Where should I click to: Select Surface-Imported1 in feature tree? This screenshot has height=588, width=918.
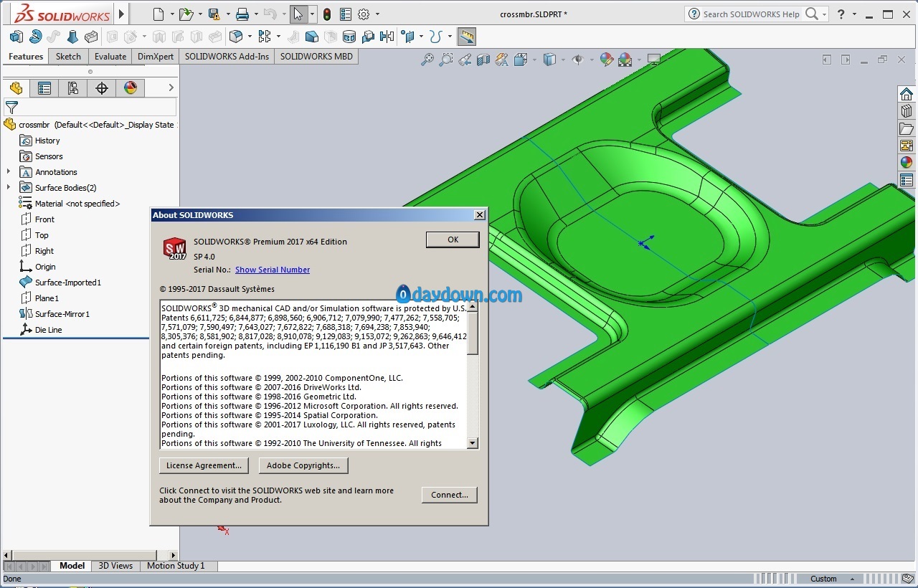[68, 283]
